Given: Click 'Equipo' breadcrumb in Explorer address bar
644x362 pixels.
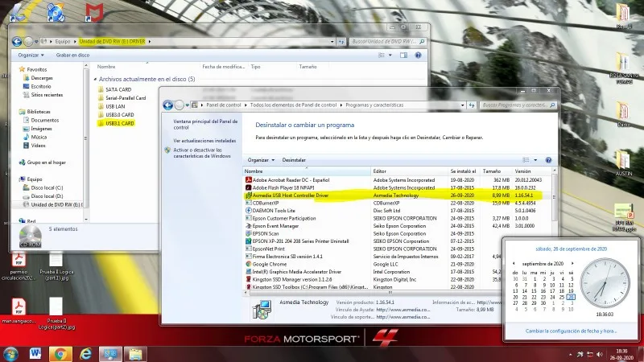Looking at the screenshot, I should (x=63, y=42).
